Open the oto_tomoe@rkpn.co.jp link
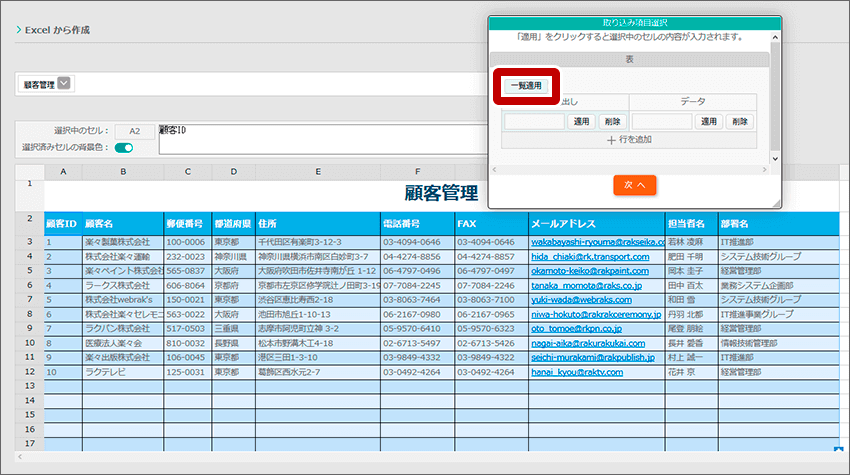Screen dimensions: 850x475 576,329
